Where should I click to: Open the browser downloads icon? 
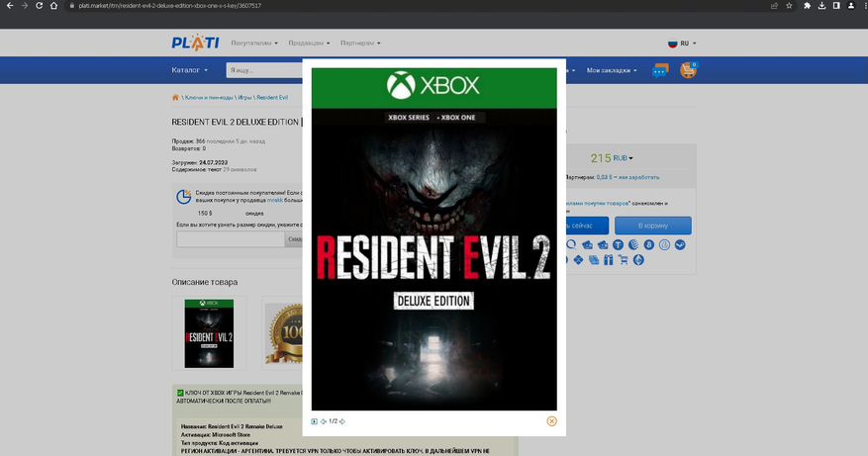click(821, 6)
